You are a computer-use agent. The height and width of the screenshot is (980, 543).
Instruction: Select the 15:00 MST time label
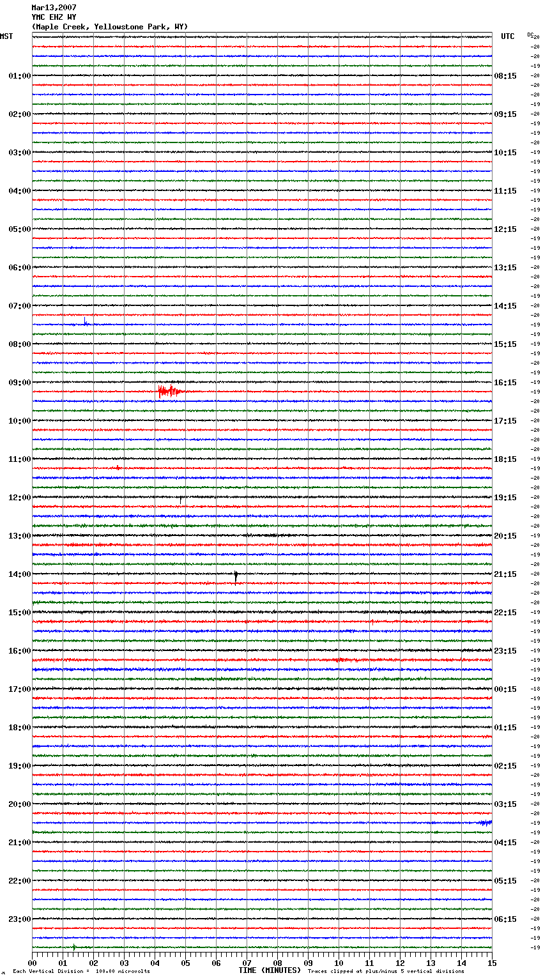(x=20, y=613)
